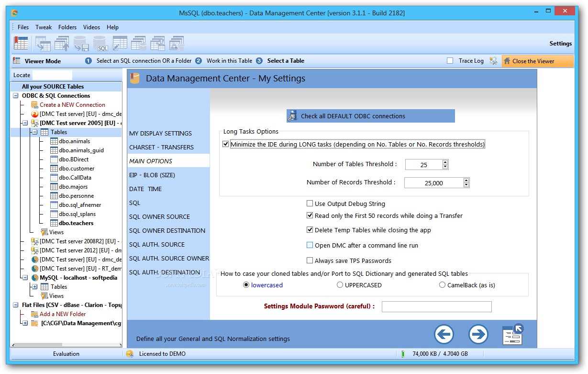Select the CamelBack (as is) radio option
The image size is (588, 374).
click(x=443, y=285)
